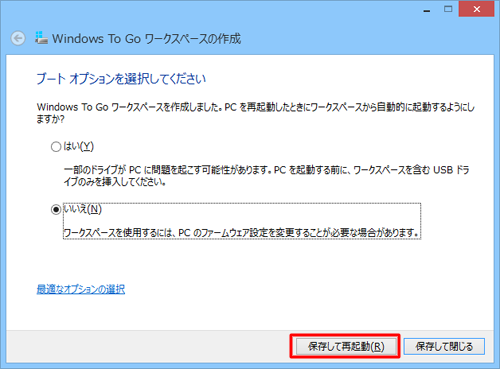The width and height of the screenshot is (500, 369).
Task: Click the 保存して再起動(R) button
Action: click(346, 347)
